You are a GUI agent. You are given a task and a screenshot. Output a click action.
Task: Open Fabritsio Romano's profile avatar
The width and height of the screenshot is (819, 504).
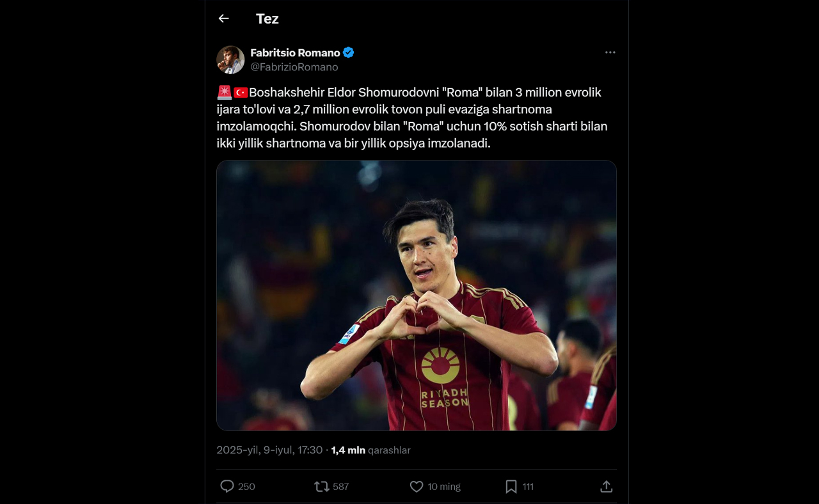[x=230, y=59]
